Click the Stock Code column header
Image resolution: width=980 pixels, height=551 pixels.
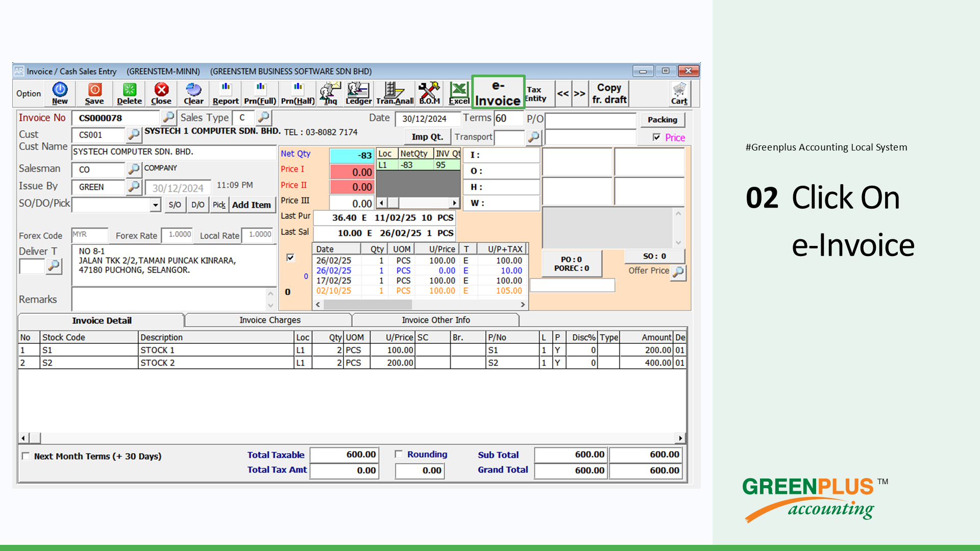click(x=89, y=337)
